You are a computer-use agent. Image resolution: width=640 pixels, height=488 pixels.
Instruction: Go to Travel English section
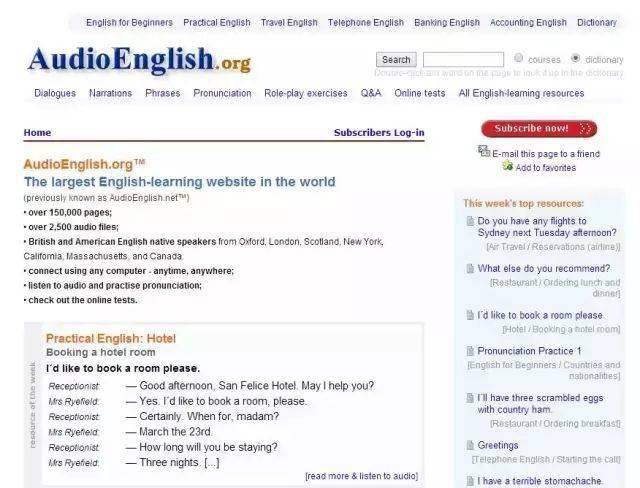pyautogui.click(x=289, y=22)
